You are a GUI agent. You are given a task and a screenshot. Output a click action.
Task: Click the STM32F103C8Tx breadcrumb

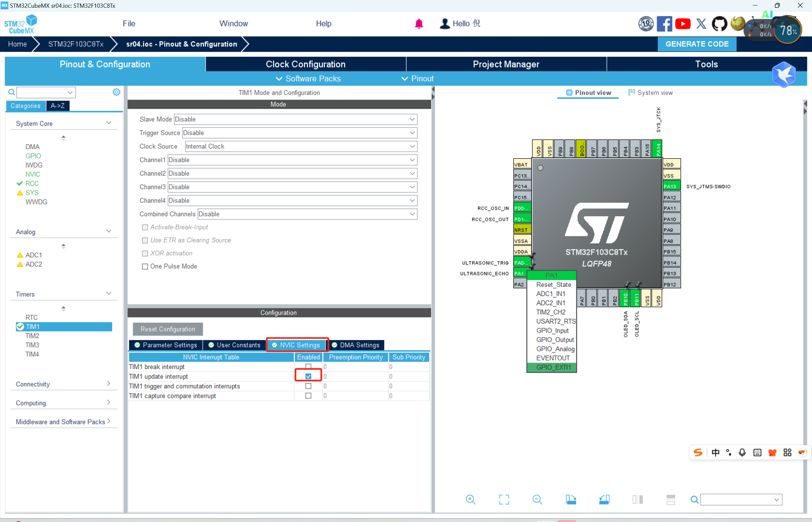[76, 44]
